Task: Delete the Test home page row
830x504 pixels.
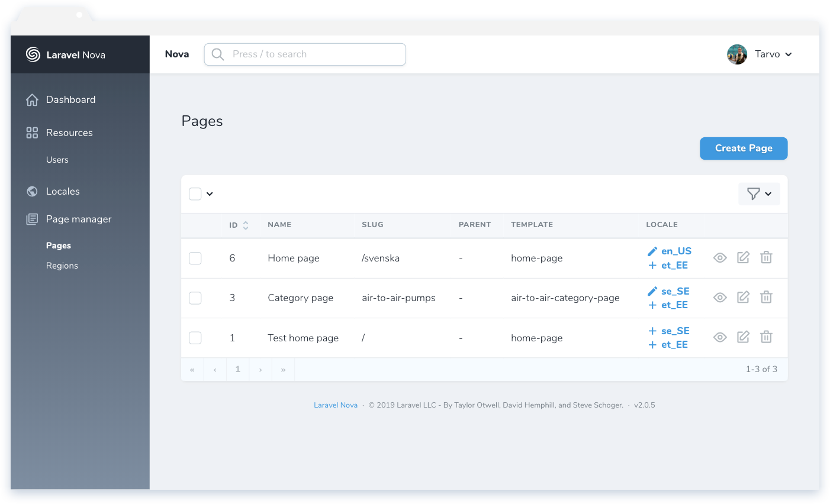Action: pyautogui.click(x=766, y=337)
